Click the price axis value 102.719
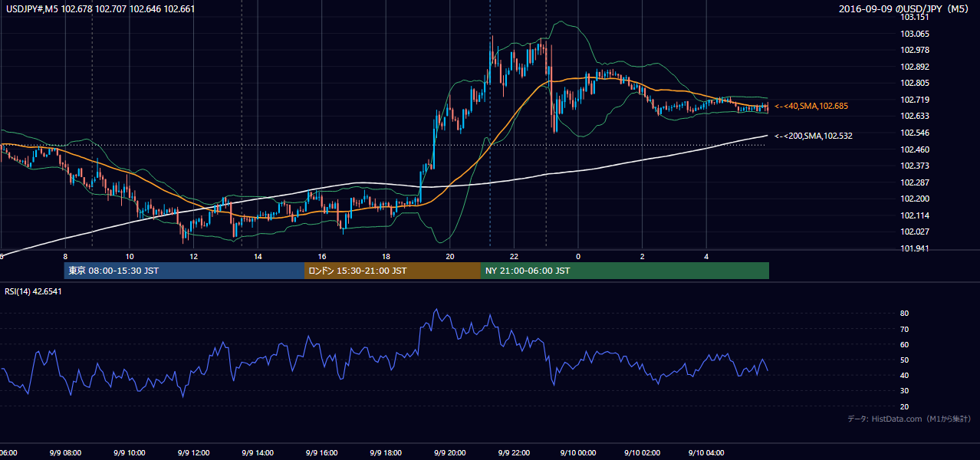This screenshot has height=460, width=980. pyautogui.click(x=915, y=100)
